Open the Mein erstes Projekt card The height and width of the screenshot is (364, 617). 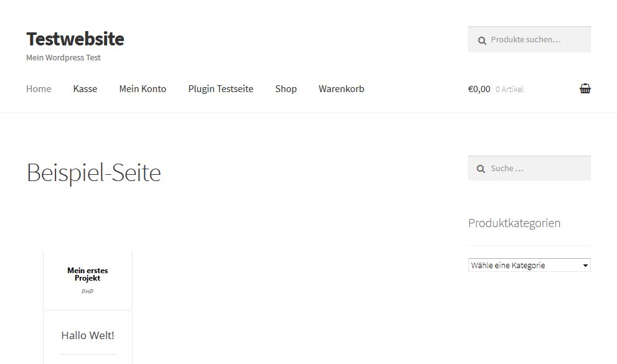pos(87,274)
